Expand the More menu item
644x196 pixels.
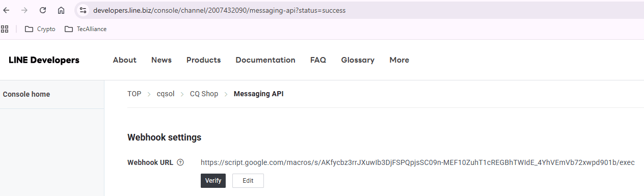coord(399,60)
